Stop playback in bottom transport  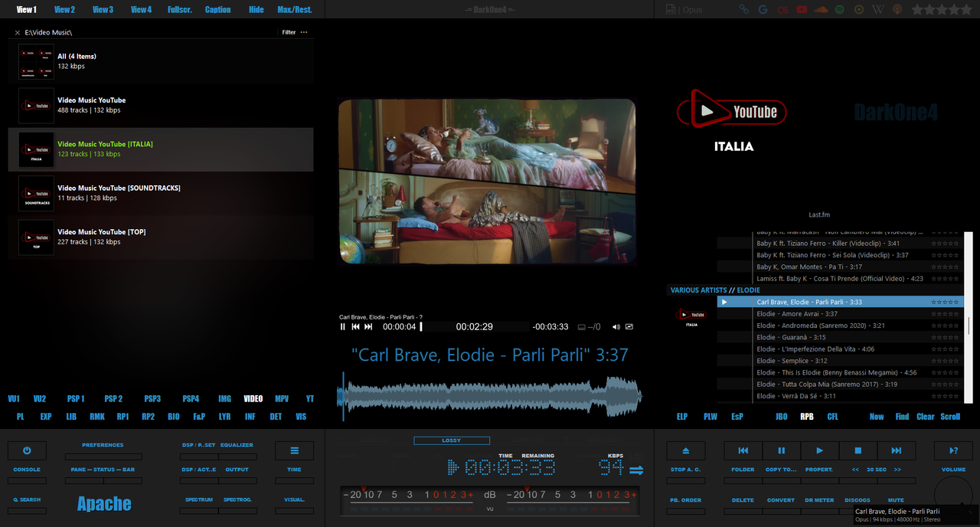858,450
